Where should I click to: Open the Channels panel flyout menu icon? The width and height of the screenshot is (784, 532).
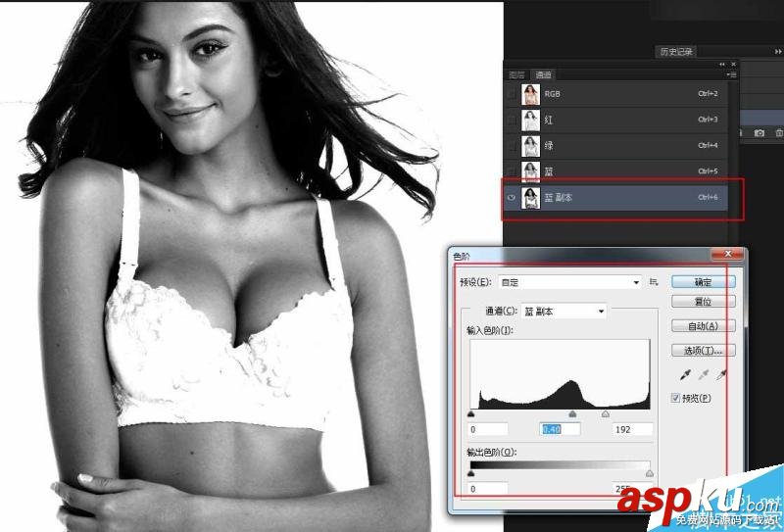click(731, 75)
